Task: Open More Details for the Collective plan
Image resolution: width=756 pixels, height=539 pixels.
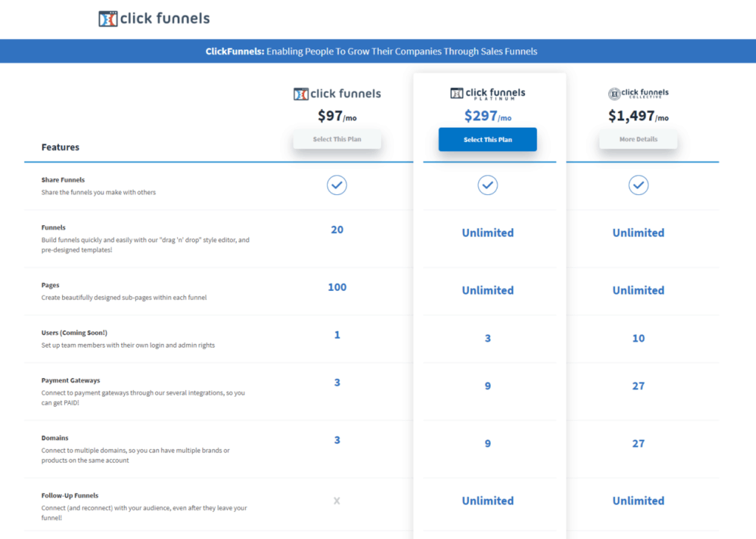Action: pyautogui.click(x=638, y=139)
